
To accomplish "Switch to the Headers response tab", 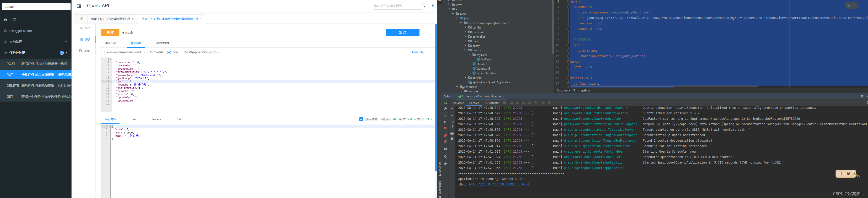I will click(156, 119).
